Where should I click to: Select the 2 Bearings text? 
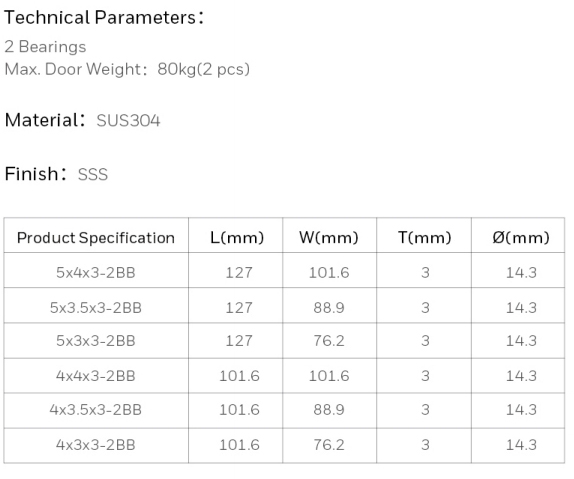45,47
